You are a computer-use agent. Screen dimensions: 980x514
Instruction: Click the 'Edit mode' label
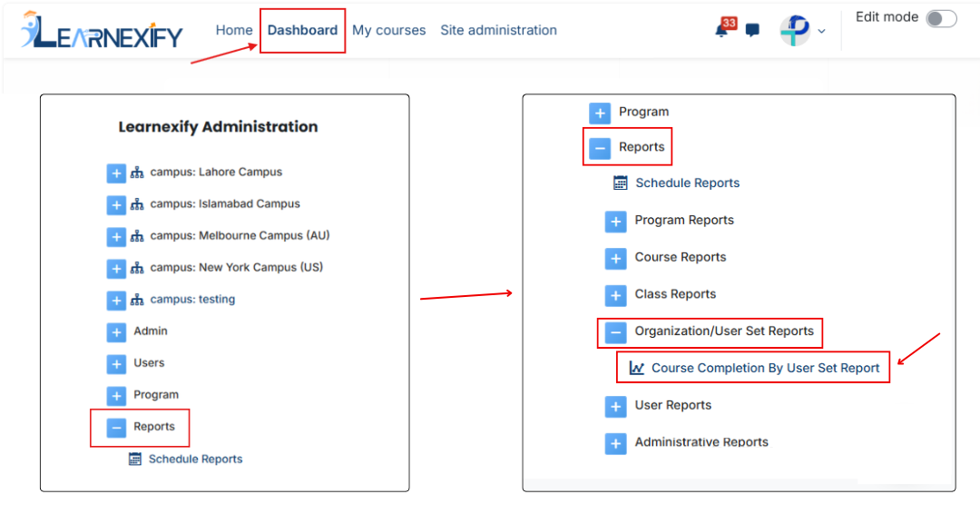coord(887,17)
